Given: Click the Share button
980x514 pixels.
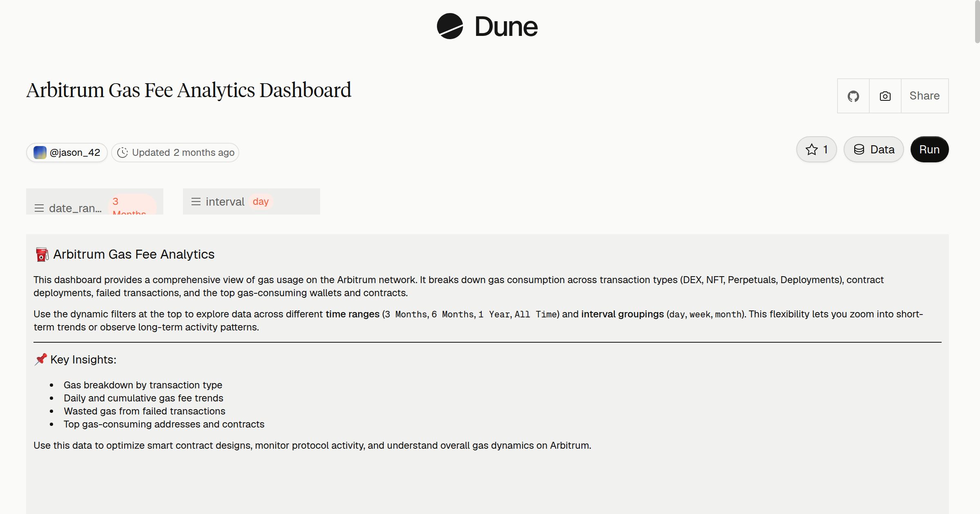Looking at the screenshot, I should [x=924, y=96].
